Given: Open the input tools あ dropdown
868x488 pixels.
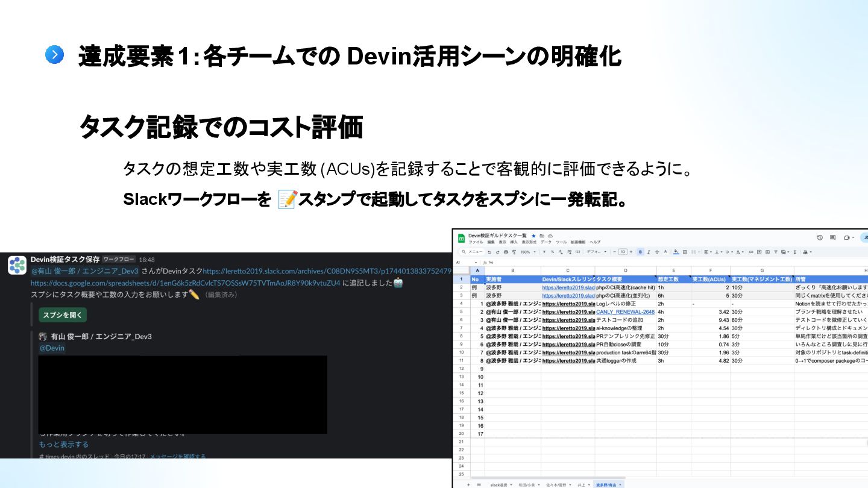Looking at the screenshot, I should click(x=807, y=252).
